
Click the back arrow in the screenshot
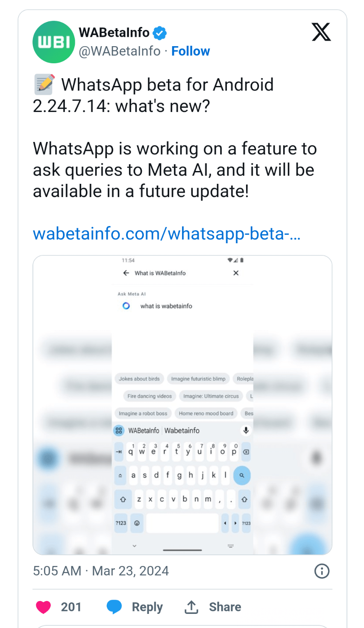126,273
